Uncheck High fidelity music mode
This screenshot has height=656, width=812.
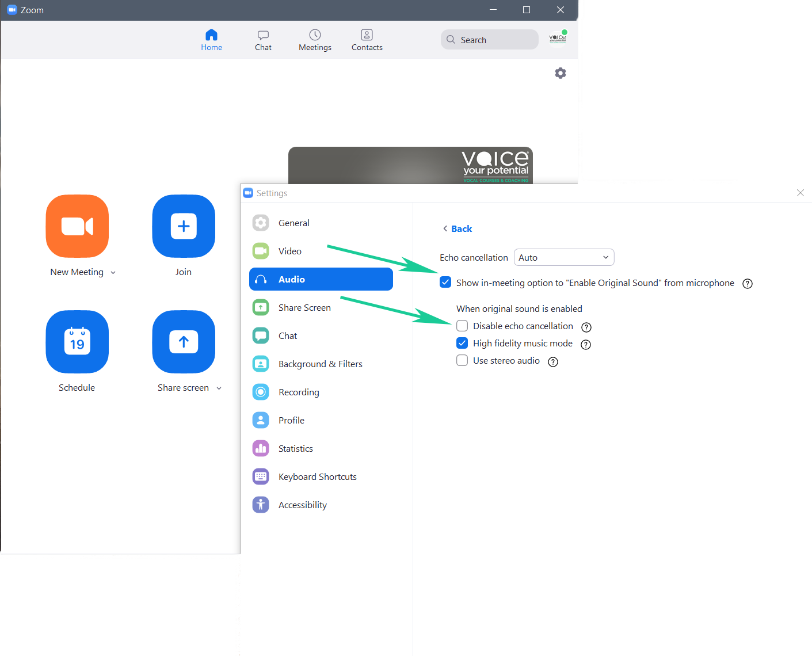click(x=462, y=343)
